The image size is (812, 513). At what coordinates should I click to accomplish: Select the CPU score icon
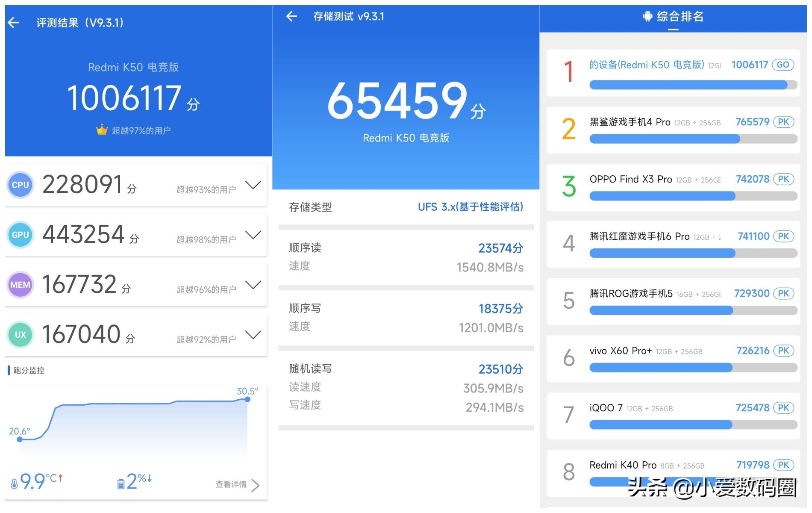tap(20, 185)
